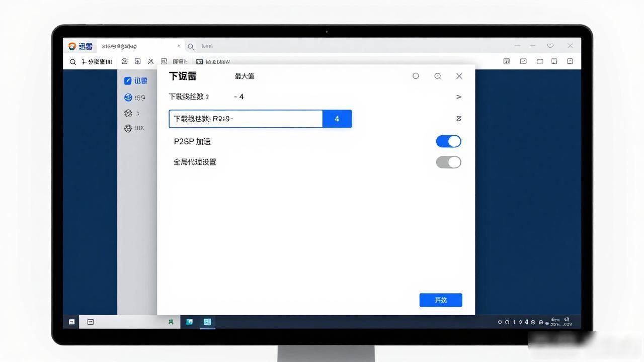644x362 pixels.
Task: Click the 下载线程数 input field
Action: (246, 119)
